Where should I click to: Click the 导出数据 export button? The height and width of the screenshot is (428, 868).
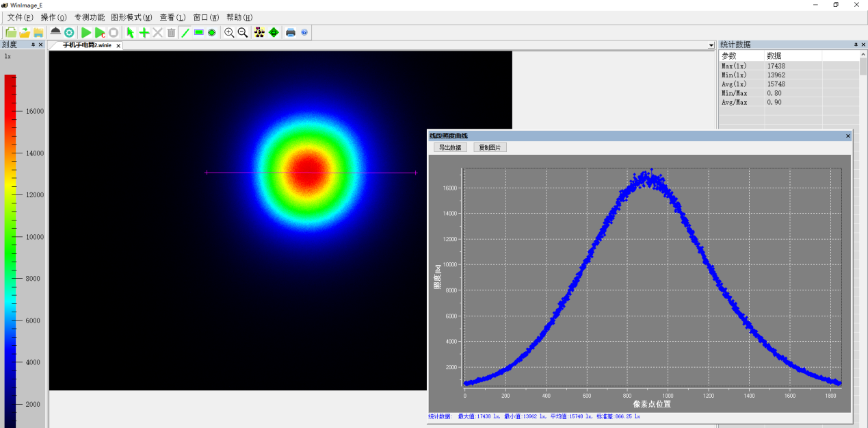coord(450,147)
